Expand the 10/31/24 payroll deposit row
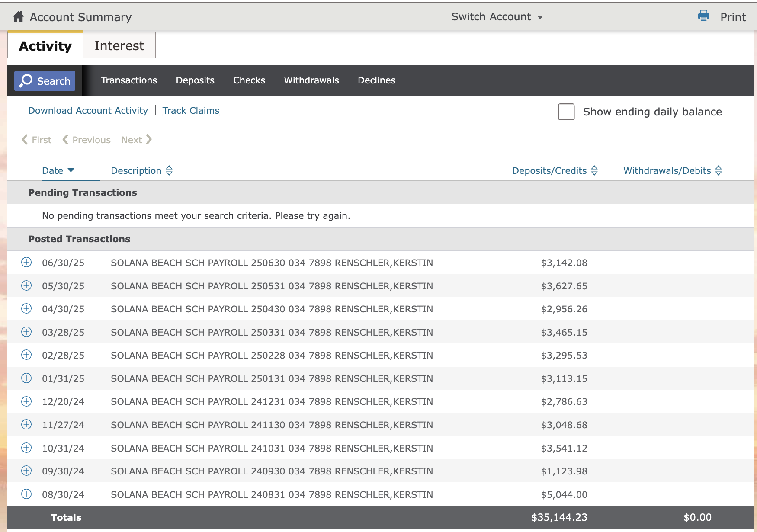The height and width of the screenshot is (532, 757). click(26, 448)
